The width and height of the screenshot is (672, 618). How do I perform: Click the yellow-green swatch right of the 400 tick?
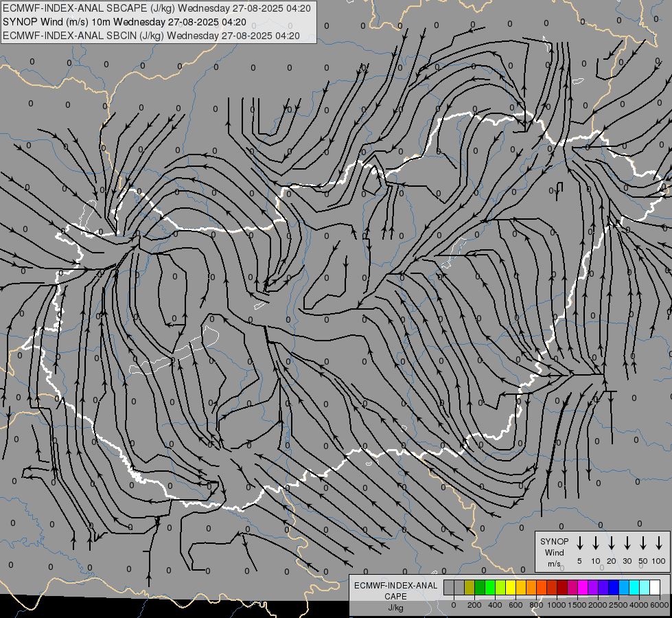500,587
